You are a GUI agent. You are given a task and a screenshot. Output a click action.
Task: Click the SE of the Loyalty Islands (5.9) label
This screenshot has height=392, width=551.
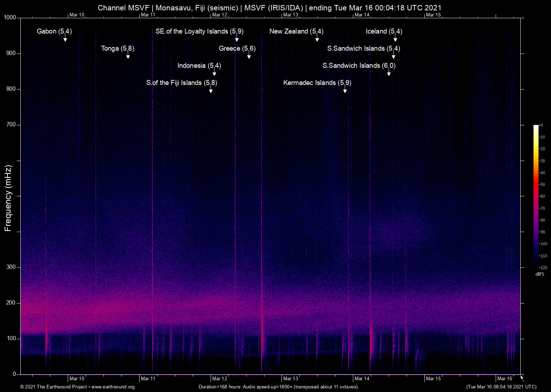coord(199,31)
